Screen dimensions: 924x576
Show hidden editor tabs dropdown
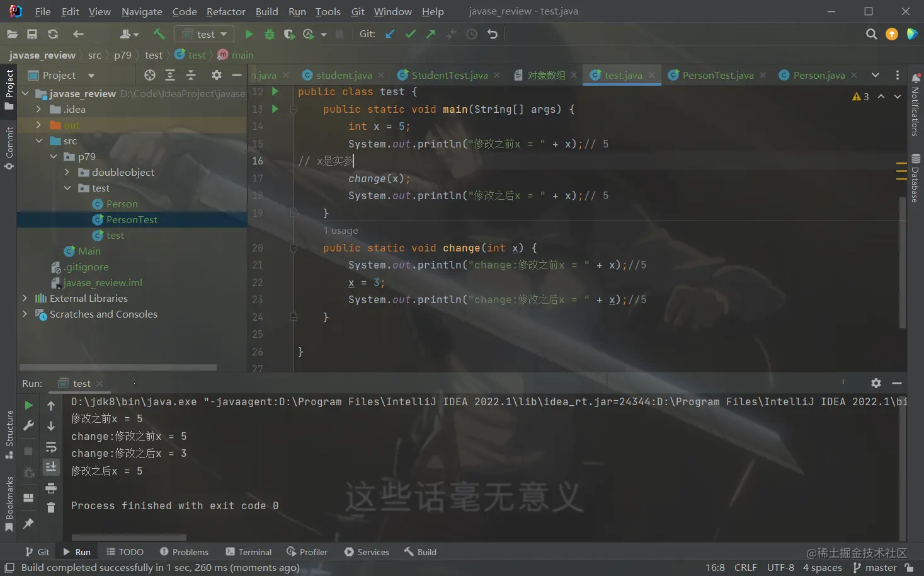[x=876, y=75]
